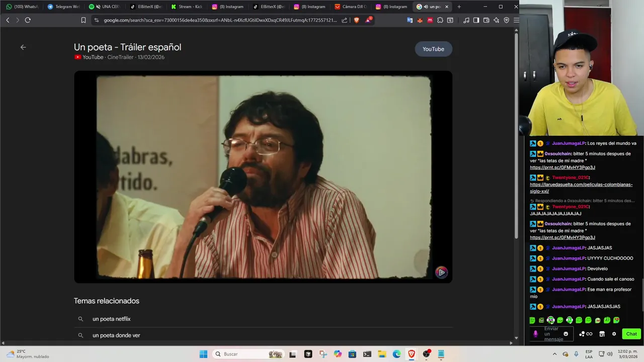This screenshot has width=644, height=362.
Task: Open Windows Start menu
Action: point(203,354)
